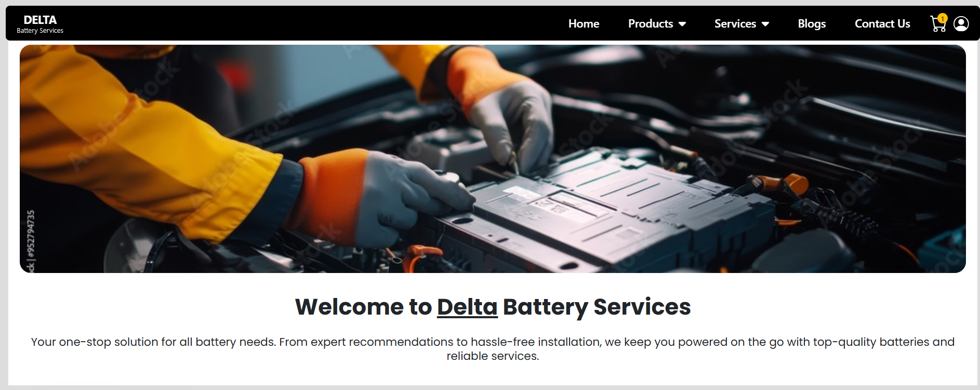980x390 pixels.
Task: Click the Welcome to Delta Battery Services heading
Action: (493, 307)
